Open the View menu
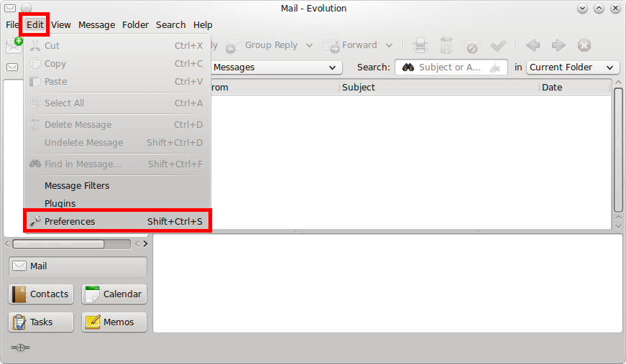 60,24
